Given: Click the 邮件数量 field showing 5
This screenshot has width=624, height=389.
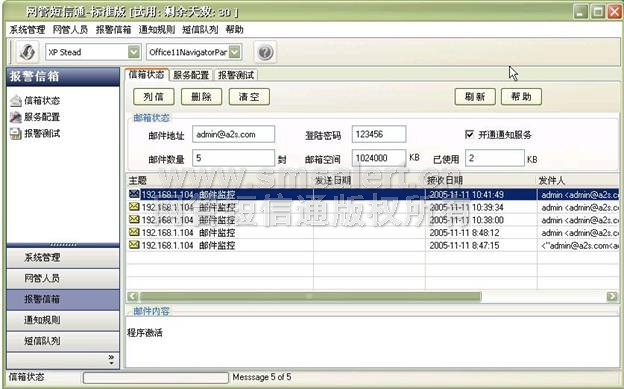Looking at the screenshot, I should coord(234,158).
